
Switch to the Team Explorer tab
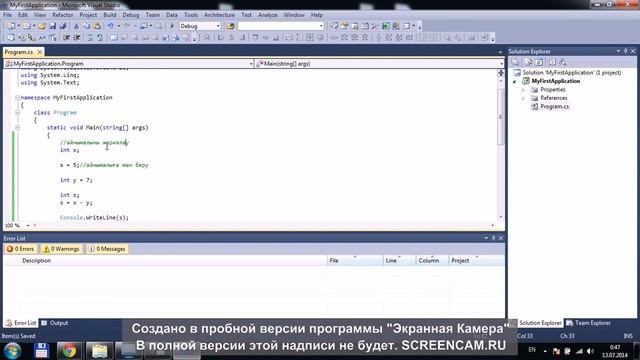[x=589, y=323]
